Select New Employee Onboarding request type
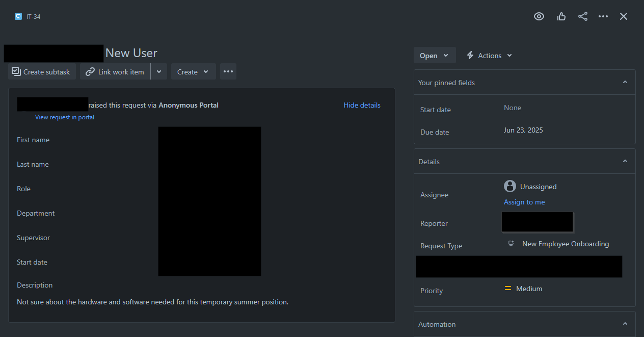This screenshot has width=644, height=337. coord(566,244)
